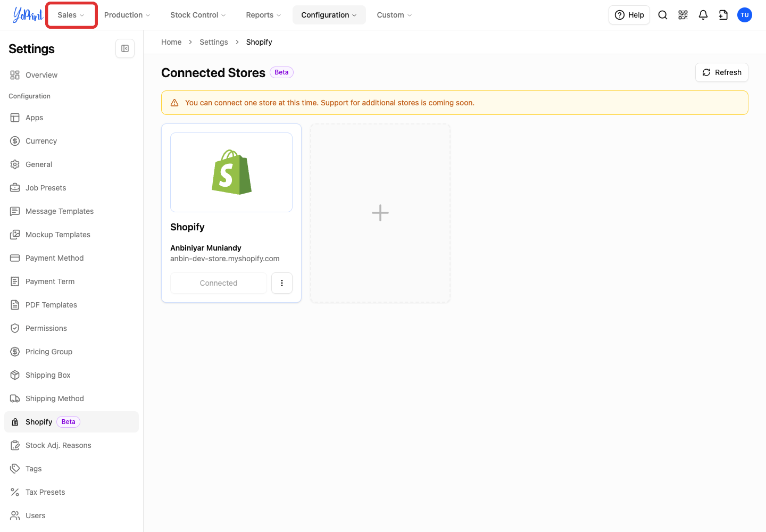Expand the Configuration dropdown menu
Image resolution: width=766 pixels, height=532 pixels.
[x=329, y=15]
